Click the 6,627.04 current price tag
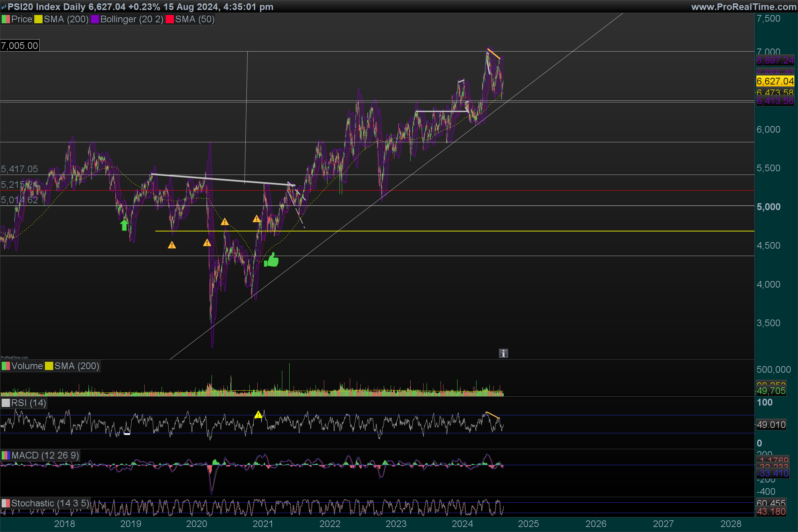 pos(775,81)
